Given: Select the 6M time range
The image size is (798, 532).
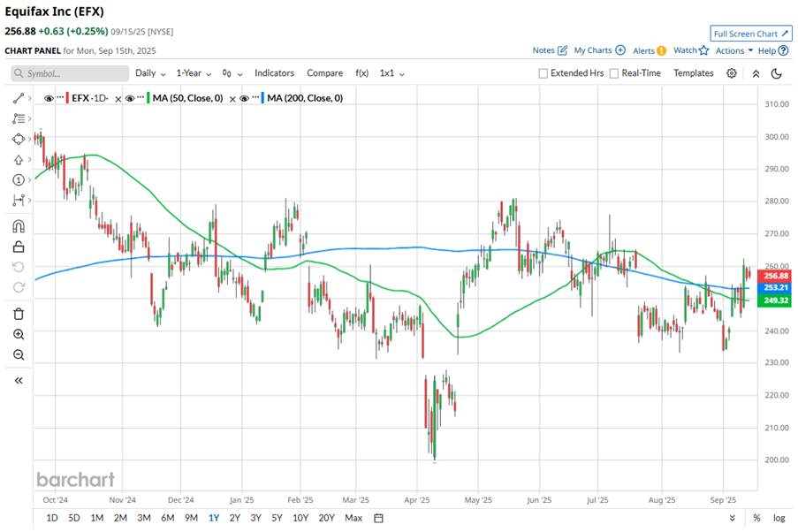Looking at the screenshot, I should pyautogui.click(x=167, y=518).
